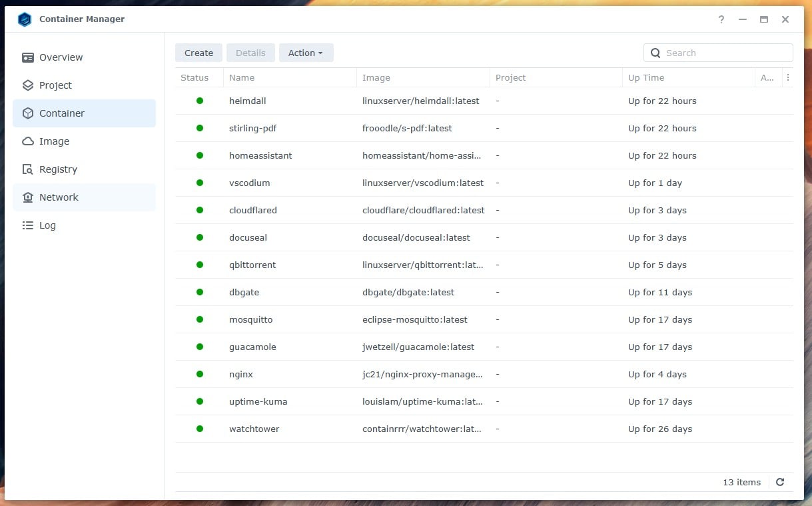Viewport: 812px width, 506px height.
Task: Click the refresh icon near 13 items
Action: point(780,482)
